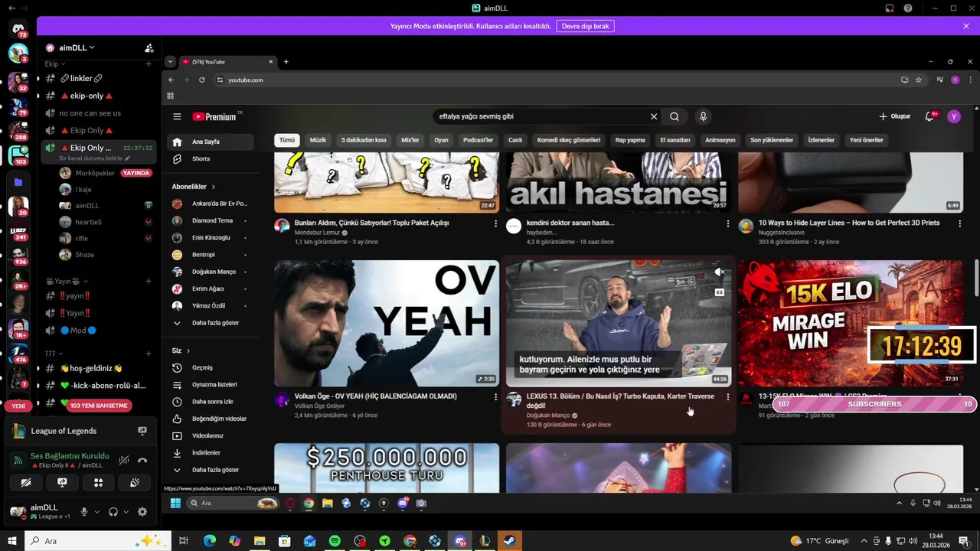
Task: Click the invite people icon beside aimDLL server name
Action: pyautogui.click(x=149, y=47)
